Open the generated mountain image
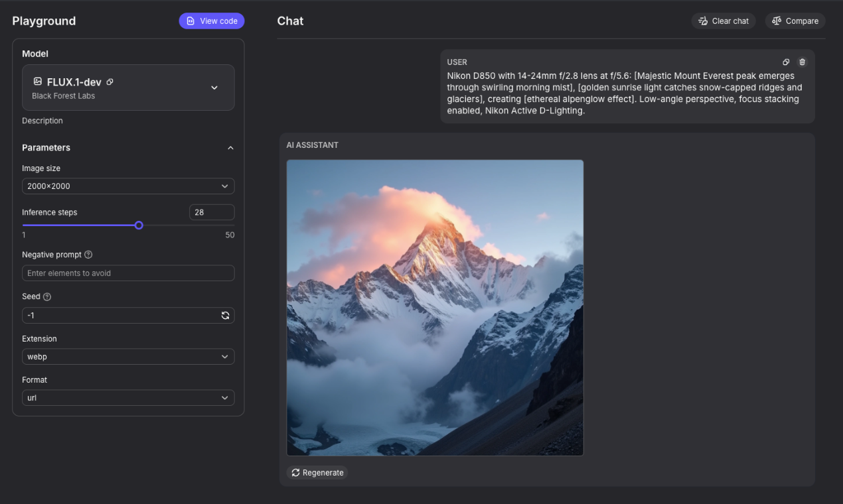This screenshot has height=504, width=843. pos(435,308)
